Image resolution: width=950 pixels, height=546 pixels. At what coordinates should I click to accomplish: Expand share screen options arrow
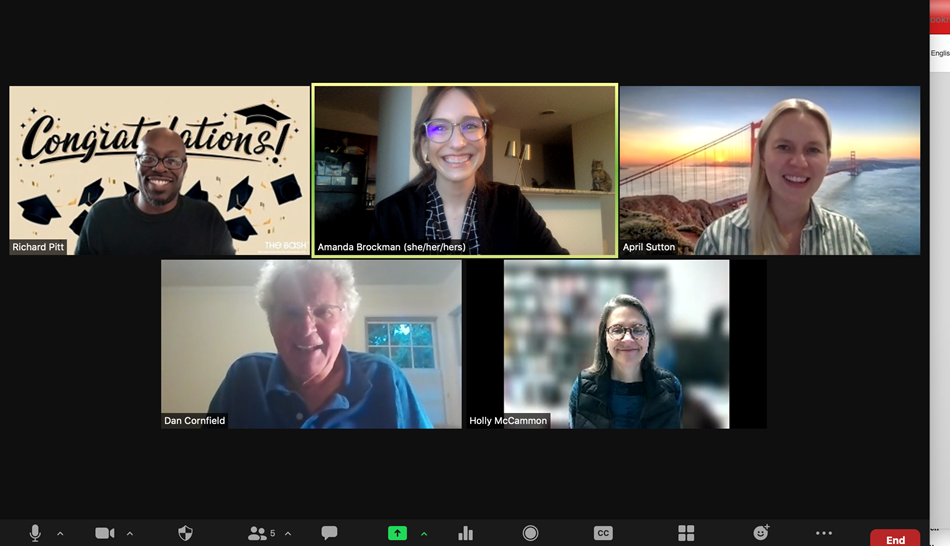(424, 534)
